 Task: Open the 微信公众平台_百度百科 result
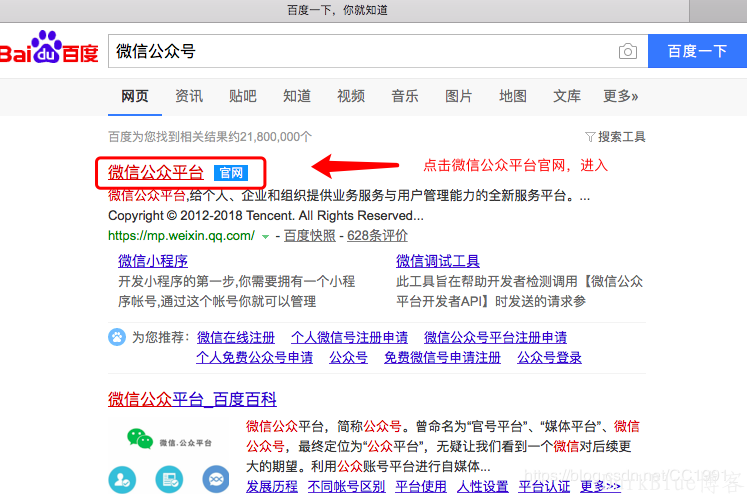coord(192,399)
